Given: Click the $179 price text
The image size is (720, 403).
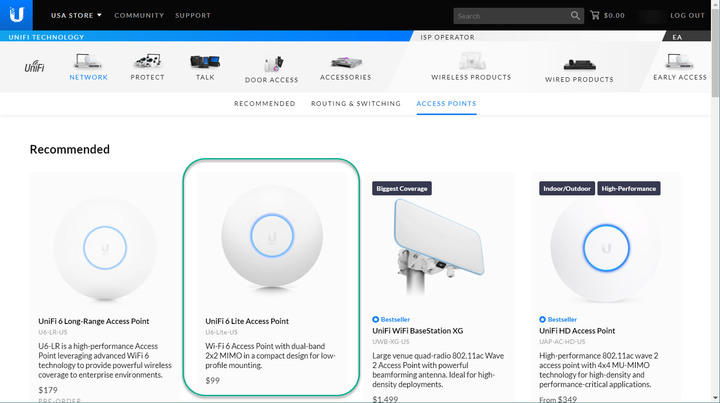Looking at the screenshot, I should click(x=48, y=390).
